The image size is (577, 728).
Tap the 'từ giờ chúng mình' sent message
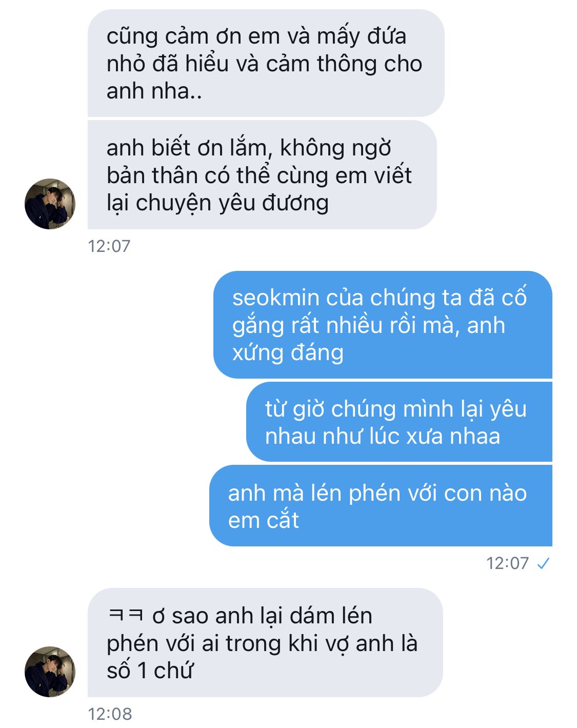coord(399,422)
